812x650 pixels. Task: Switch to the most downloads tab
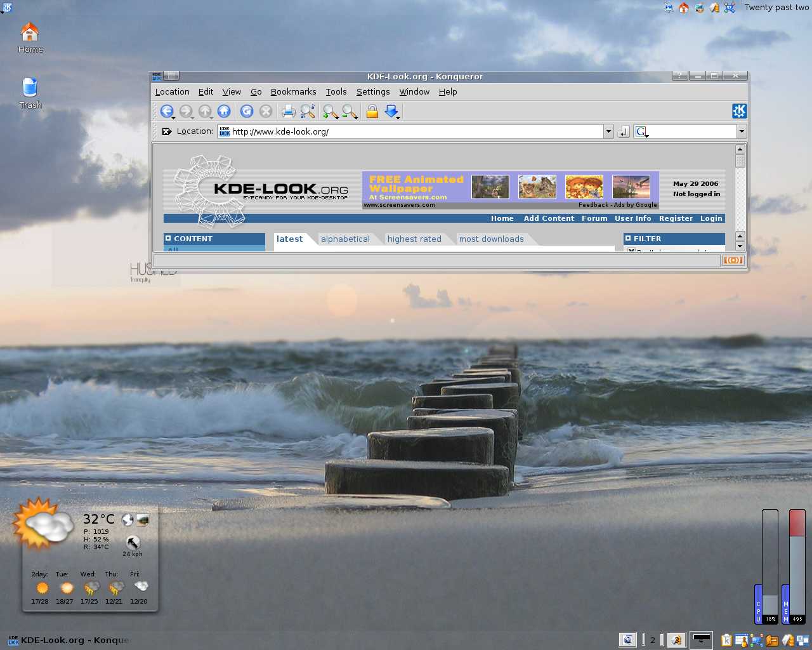492,239
